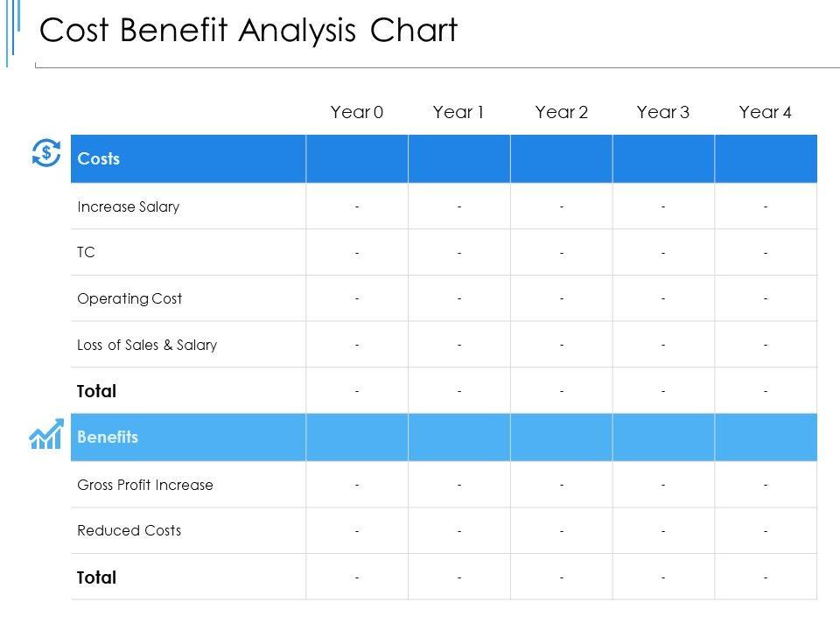Click the growth chart icon beside Benefits
This screenshot has width=840, height=630.
point(46,435)
